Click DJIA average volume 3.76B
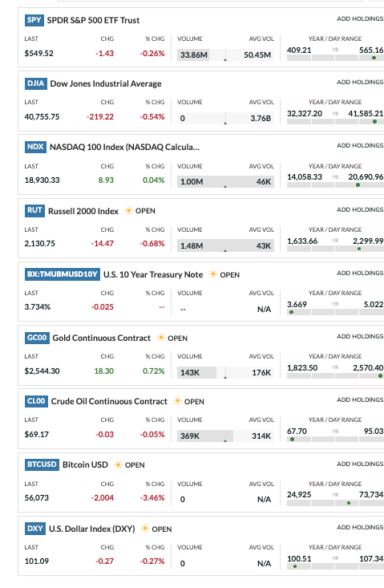The width and height of the screenshot is (384, 588). tap(261, 118)
